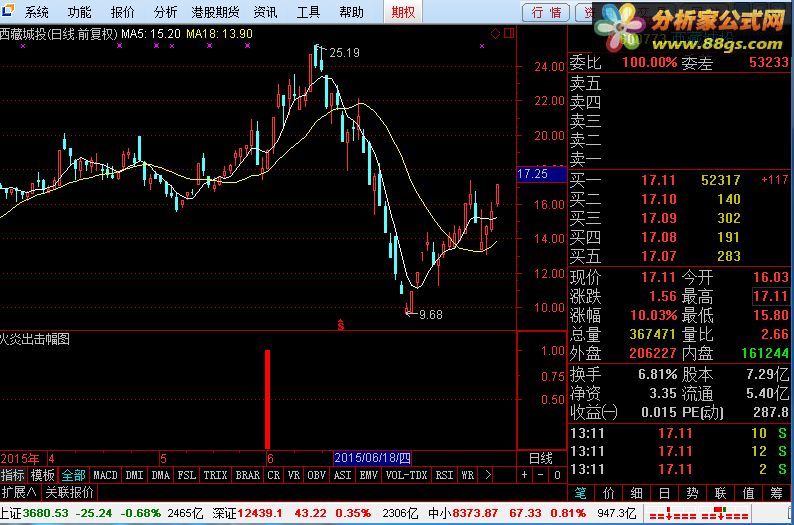Click the application logo icon at top-left
This screenshot has height=525, width=794.
pos(8,10)
